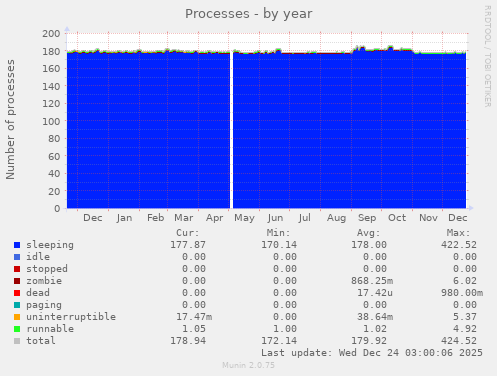Click the 'Aug' x-axis label
Image resolution: width=497 pixels, height=376 pixels.
click(x=336, y=218)
